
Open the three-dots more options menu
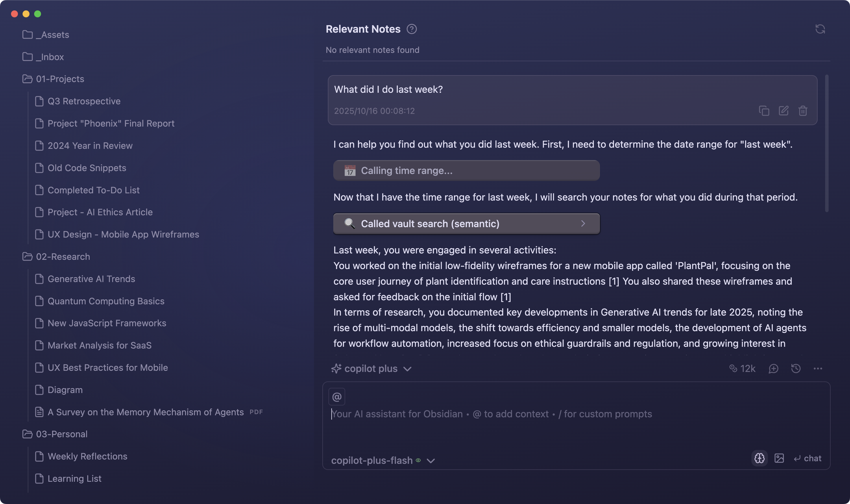[x=818, y=368]
